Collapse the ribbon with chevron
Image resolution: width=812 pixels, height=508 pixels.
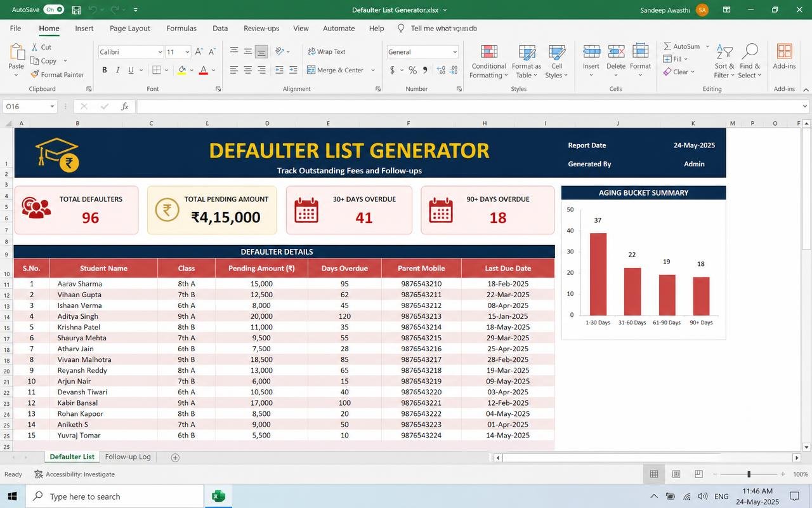805,89
